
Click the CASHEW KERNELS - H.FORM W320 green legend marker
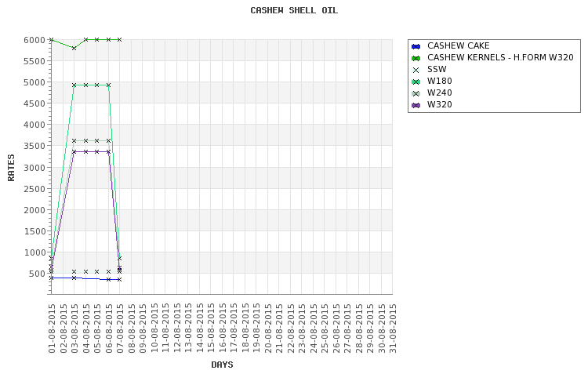pos(416,58)
